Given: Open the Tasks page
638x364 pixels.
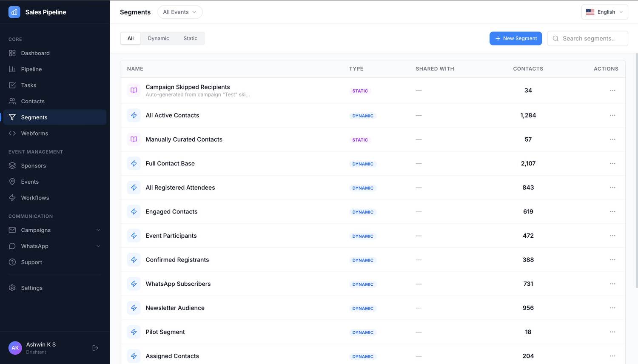Looking at the screenshot, I should click(x=55, y=85).
